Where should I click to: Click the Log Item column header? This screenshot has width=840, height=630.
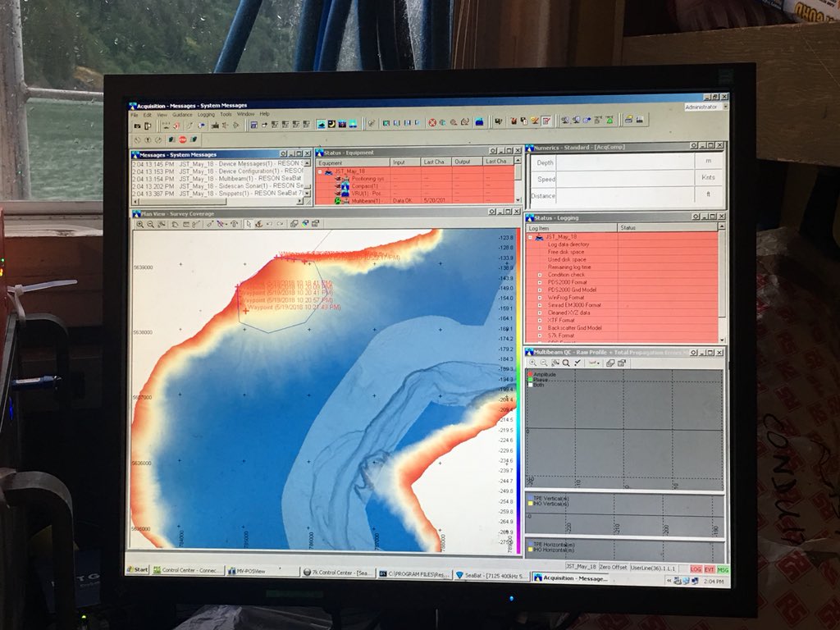572,228
